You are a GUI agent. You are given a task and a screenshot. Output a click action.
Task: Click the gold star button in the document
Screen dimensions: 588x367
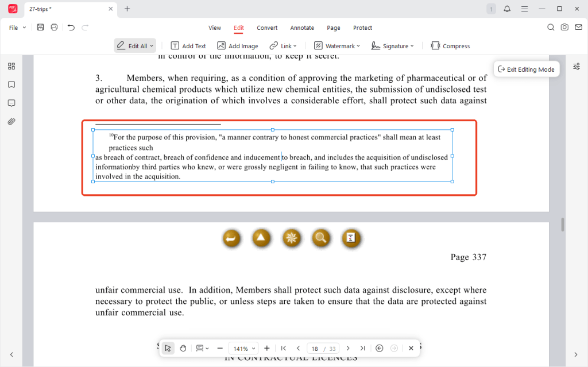click(291, 238)
